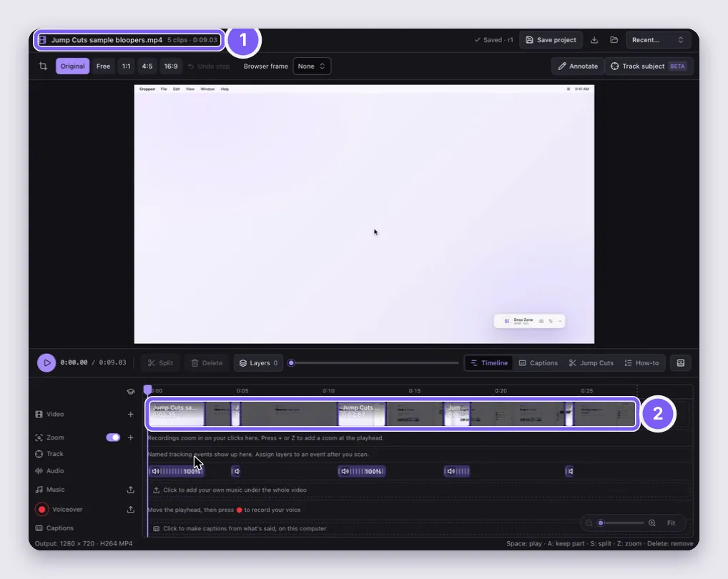Select the first clip Jump Cuts sa... 0:03.35
Viewport: 728px width, 579px height.
pos(177,413)
